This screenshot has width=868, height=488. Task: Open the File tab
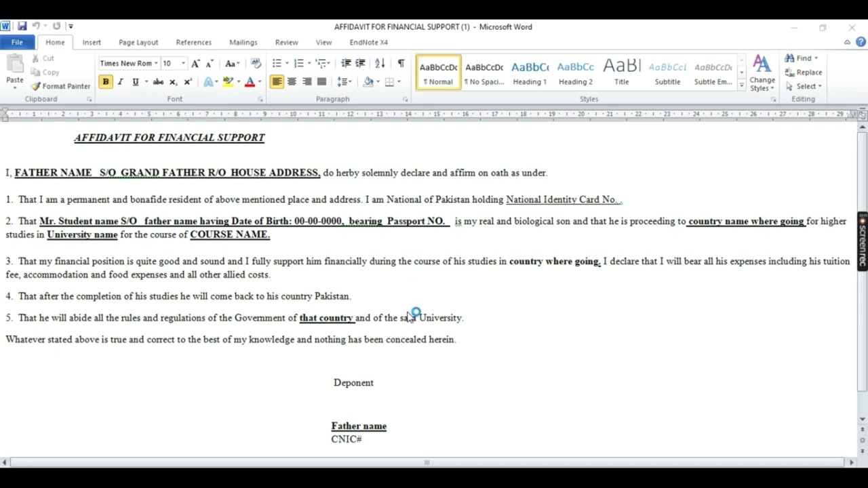[x=17, y=42]
